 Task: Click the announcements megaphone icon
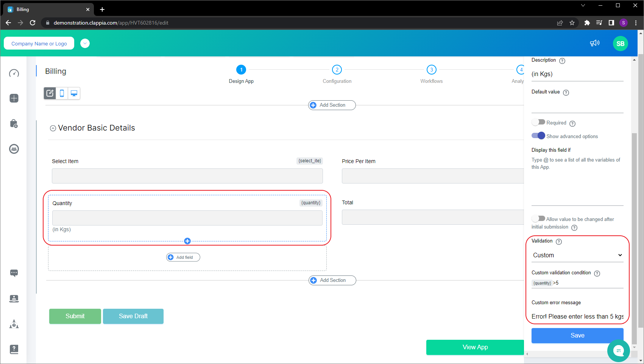[595, 44]
